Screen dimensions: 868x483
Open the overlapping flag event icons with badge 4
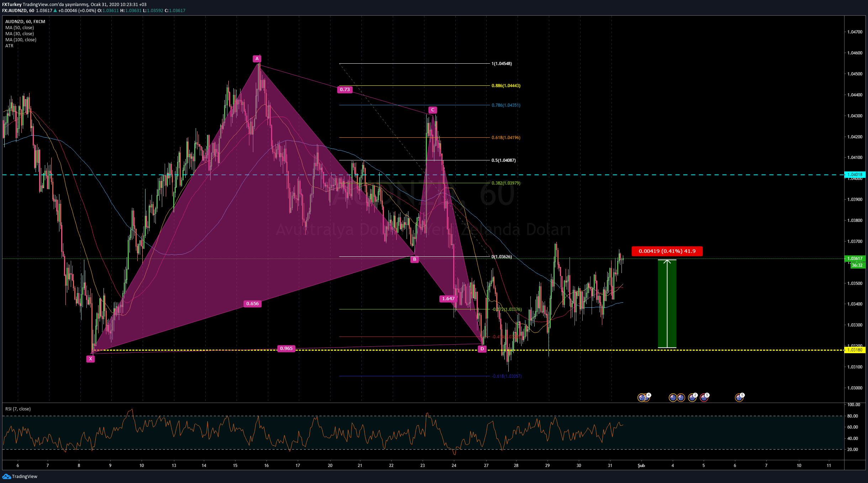pyautogui.click(x=644, y=397)
